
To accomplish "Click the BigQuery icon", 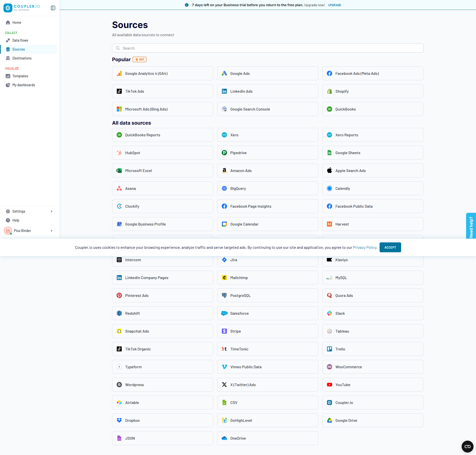I will [x=224, y=189].
